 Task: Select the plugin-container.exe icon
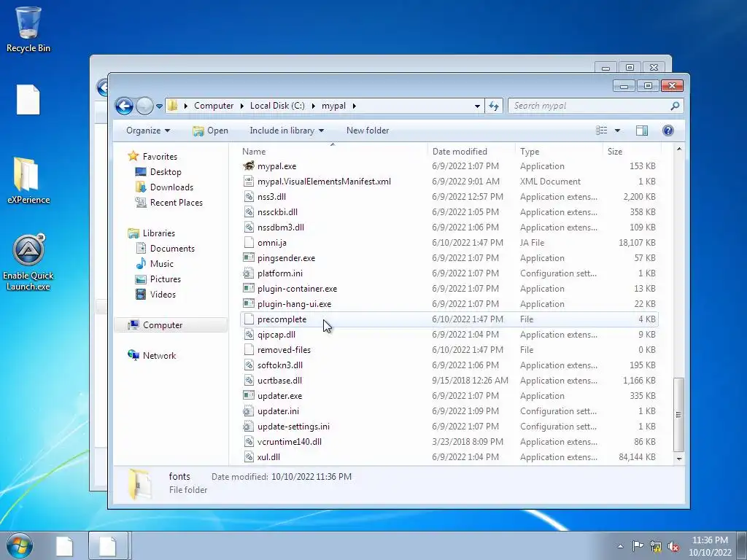[249, 289]
